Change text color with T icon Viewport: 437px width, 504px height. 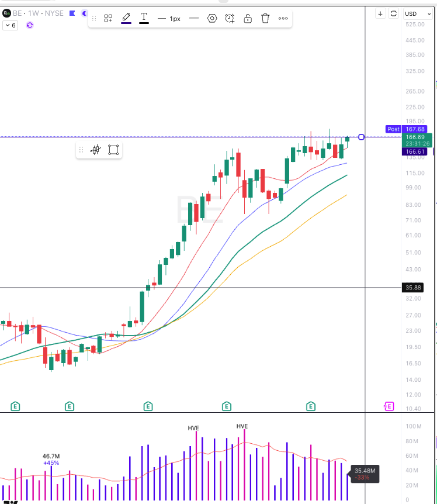tap(144, 18)
